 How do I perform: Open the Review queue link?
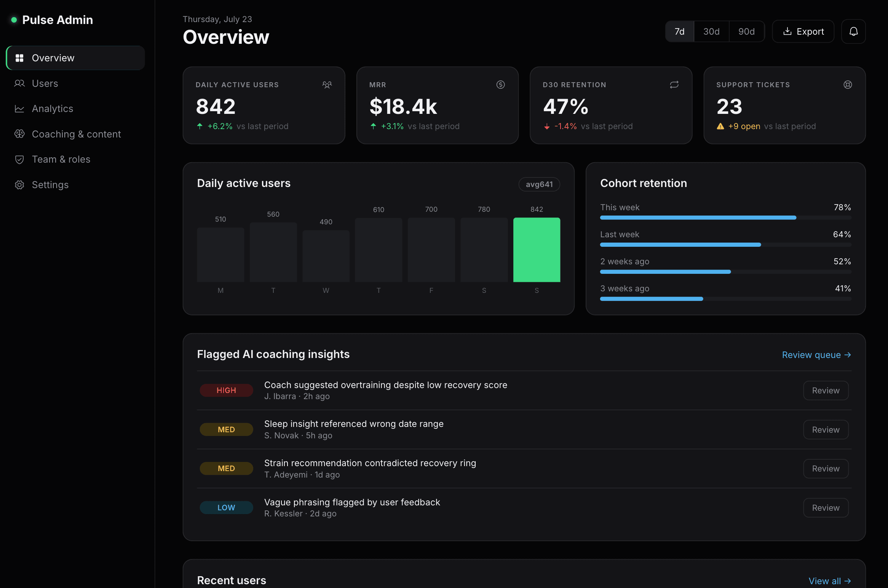816,355
